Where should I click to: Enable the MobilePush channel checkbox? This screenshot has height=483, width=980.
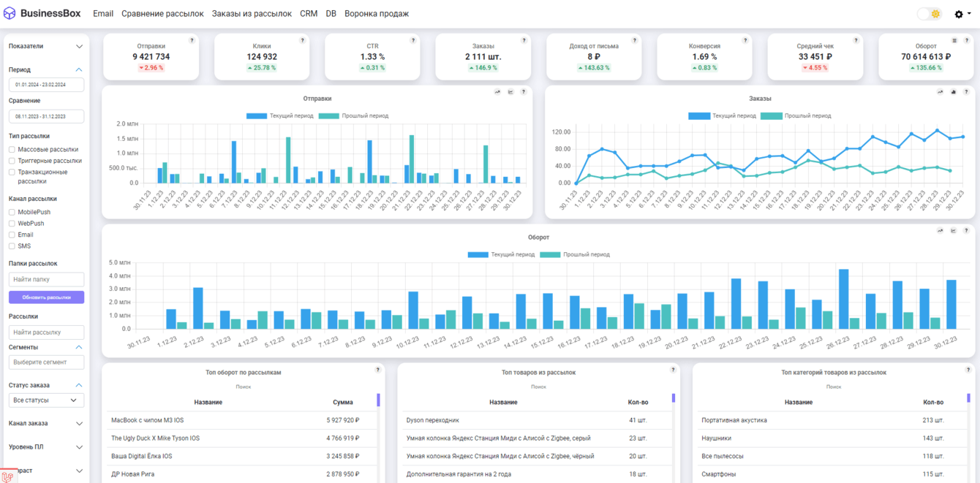tap(12, 213)
